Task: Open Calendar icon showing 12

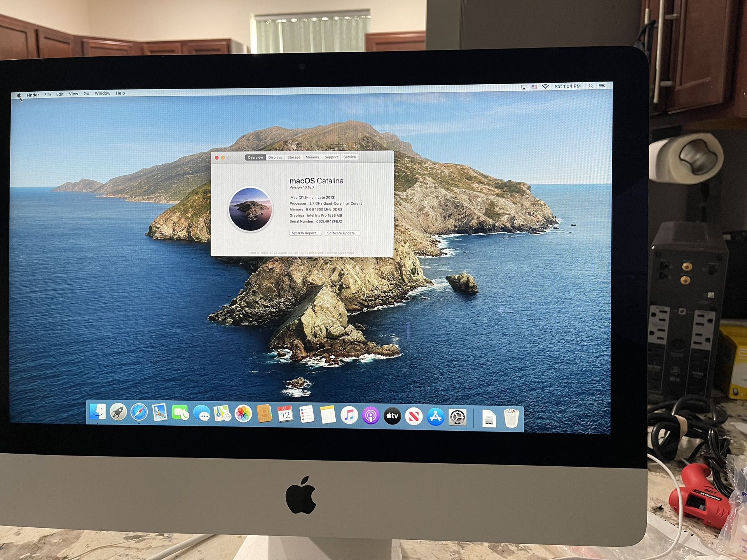Action: click(285, 415)
